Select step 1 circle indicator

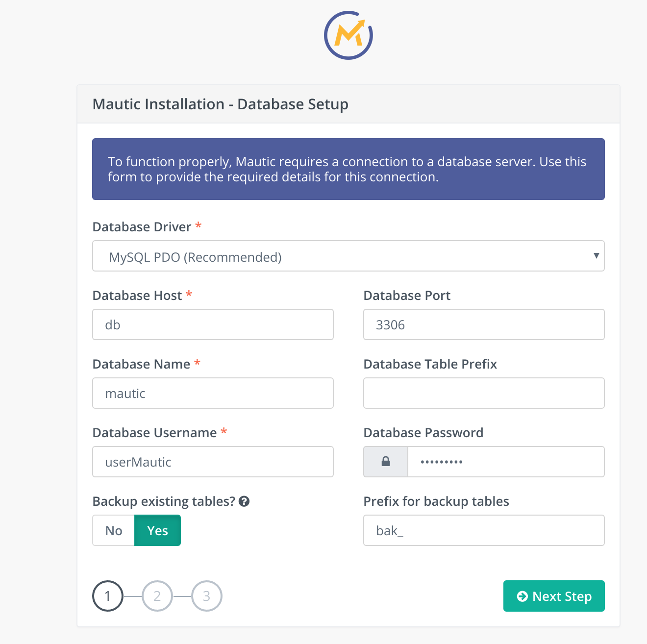[x=108, y=596]
